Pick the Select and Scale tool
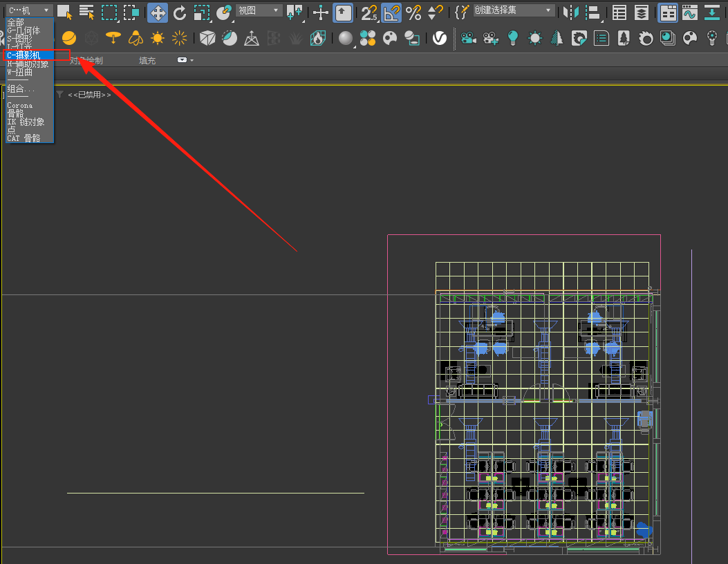728x564 pixels. pos(201,12)
